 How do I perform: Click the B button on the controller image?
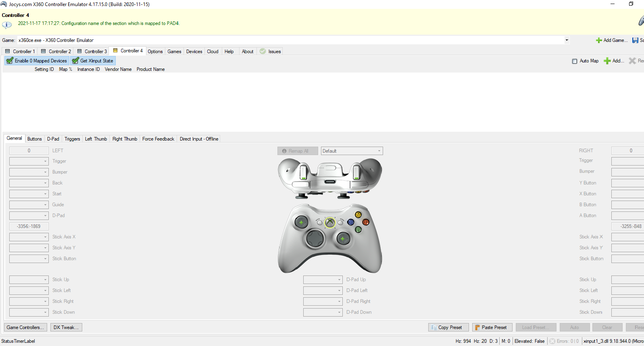(365, 222)
